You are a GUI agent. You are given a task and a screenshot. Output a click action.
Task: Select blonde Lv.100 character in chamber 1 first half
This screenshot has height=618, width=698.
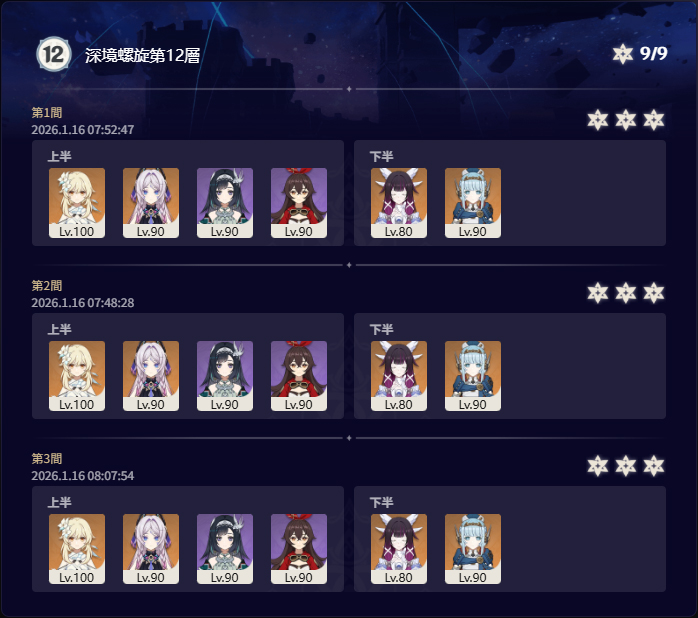point(77,203)
